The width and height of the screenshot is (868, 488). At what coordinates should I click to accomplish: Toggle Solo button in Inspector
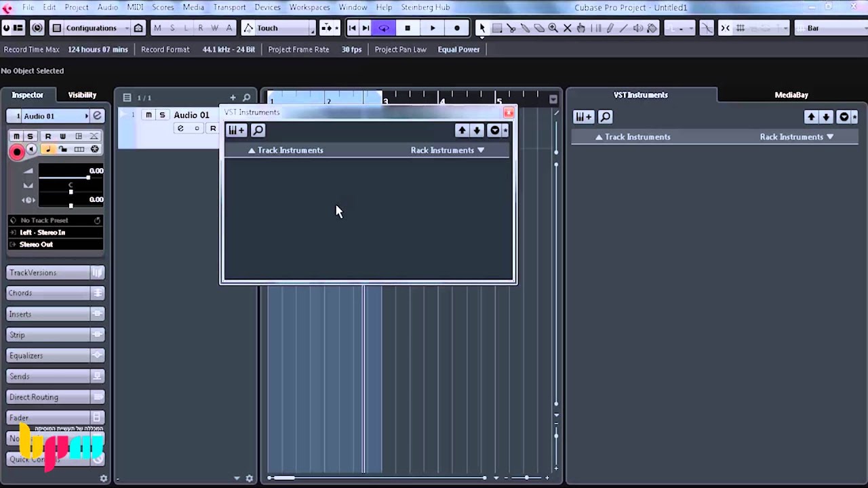pos(30,136)
